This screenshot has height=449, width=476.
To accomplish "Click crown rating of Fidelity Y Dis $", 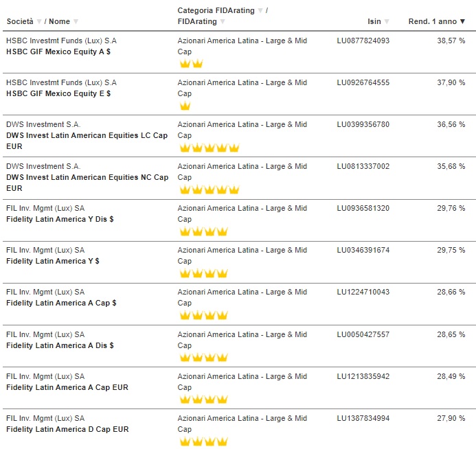I will tap(203, 231).
